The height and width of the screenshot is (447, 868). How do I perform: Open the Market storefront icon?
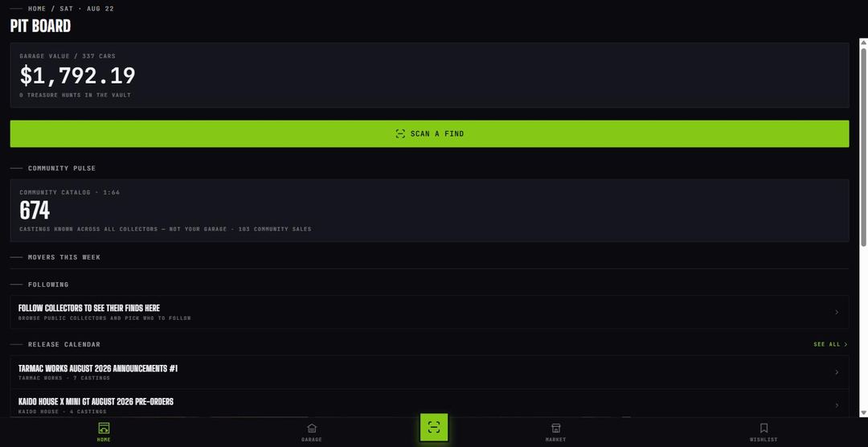(x=556, y=429)
